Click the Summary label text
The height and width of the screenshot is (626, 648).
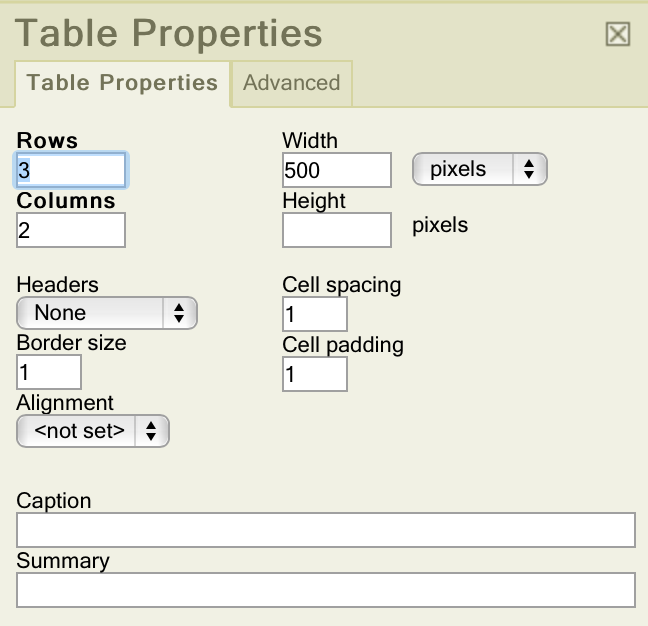click(63, 561)
